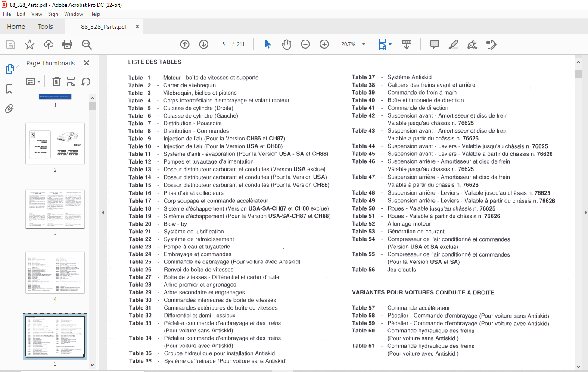Image resolution: width=588 pixels, height=372 pixels.
Task: Open the Redact or stamp tool icon
Action: [492, 44]
